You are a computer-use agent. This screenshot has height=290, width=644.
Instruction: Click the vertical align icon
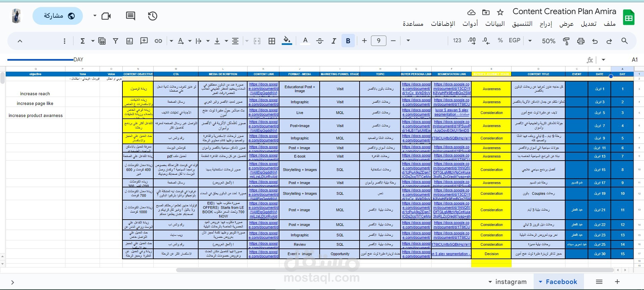(217, 41)
